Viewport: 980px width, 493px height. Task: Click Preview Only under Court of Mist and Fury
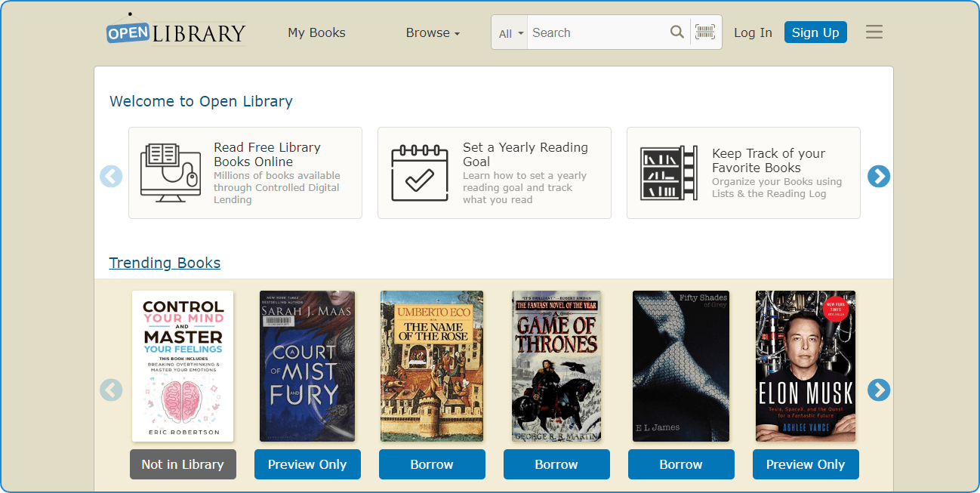307,464
